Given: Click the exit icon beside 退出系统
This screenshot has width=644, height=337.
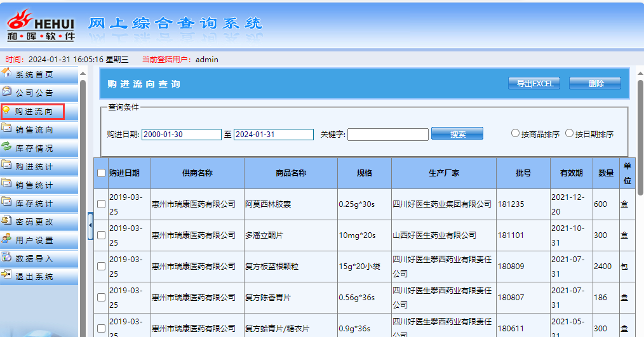Looking at the screenshot, I should [x=7, y=275].
